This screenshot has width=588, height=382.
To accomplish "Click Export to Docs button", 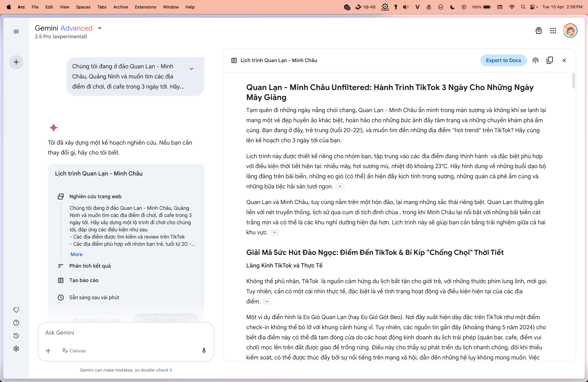I will point(503,61).
